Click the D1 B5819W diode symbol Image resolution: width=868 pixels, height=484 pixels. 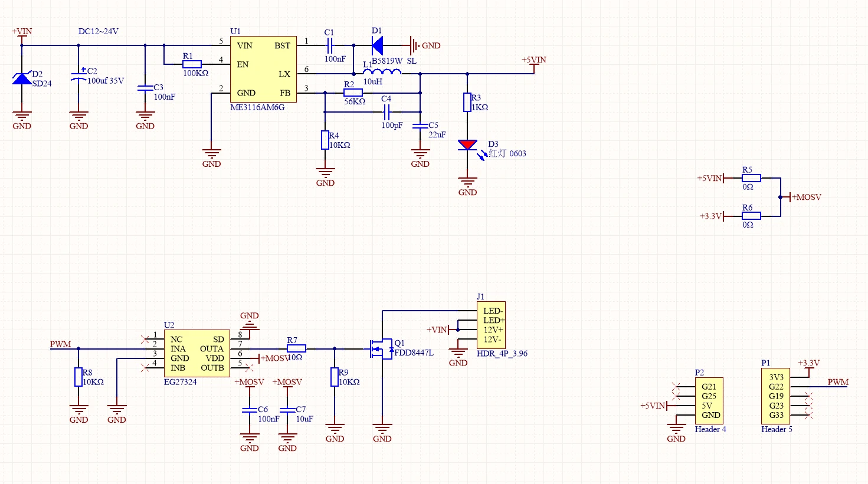pos(377,45)
